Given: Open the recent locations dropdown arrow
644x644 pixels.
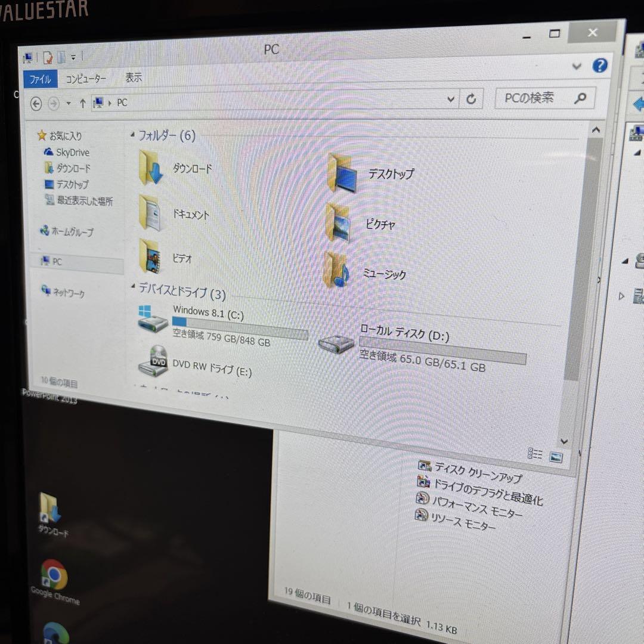Looking at the screenshot, I should [x=69, y=104].
